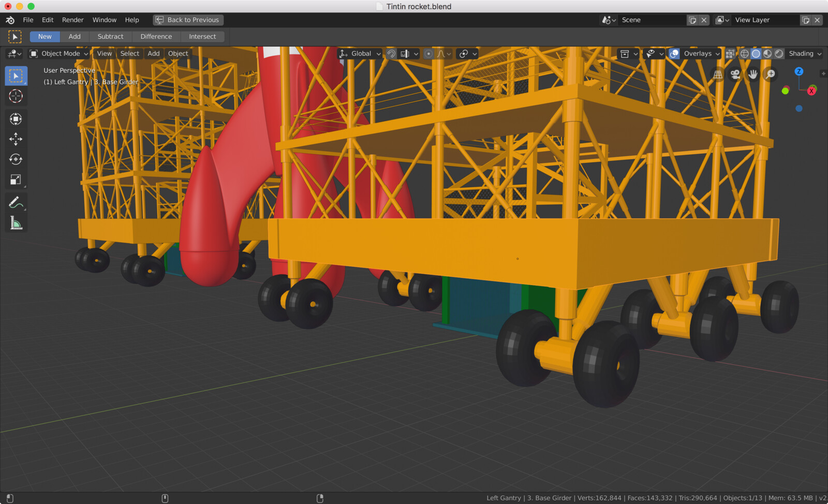This screenshot has width=828, height=504.
Task: Open the snapping element options dropdown
Action: [x=409, y=53]
